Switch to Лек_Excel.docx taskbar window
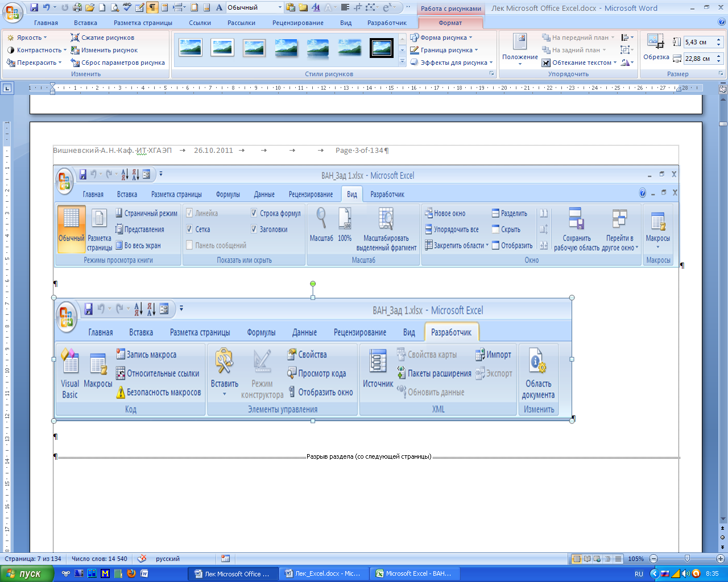 [324, 573]
